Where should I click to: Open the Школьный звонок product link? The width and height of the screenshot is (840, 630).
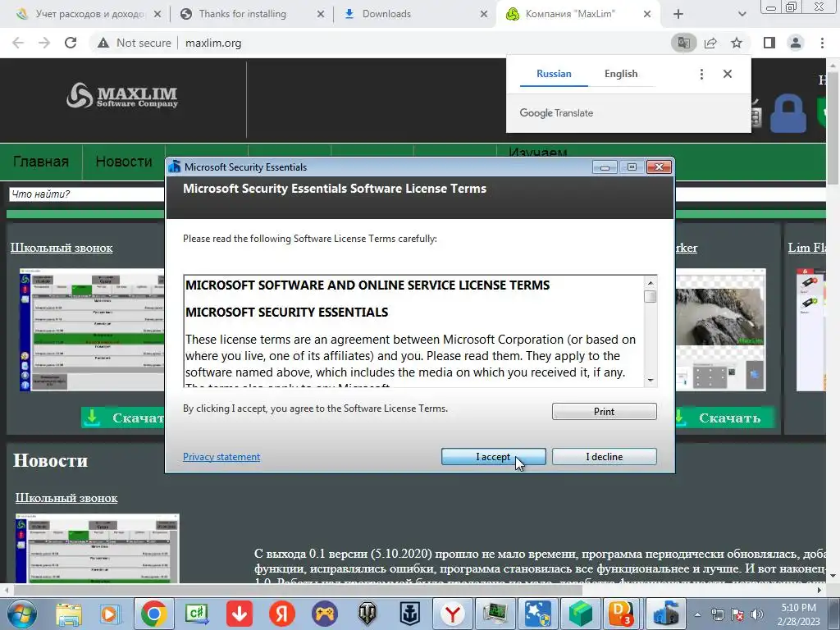point(62,248)
